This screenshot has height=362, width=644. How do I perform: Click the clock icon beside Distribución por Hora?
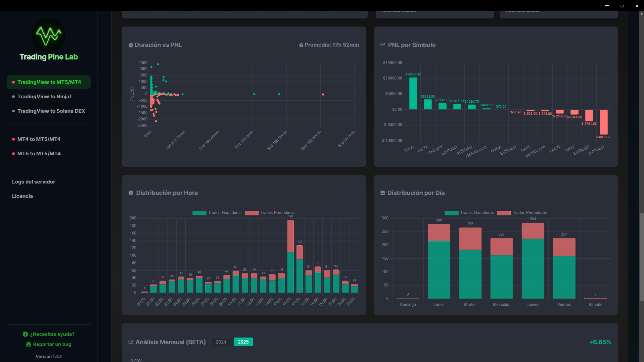(131, 193)
